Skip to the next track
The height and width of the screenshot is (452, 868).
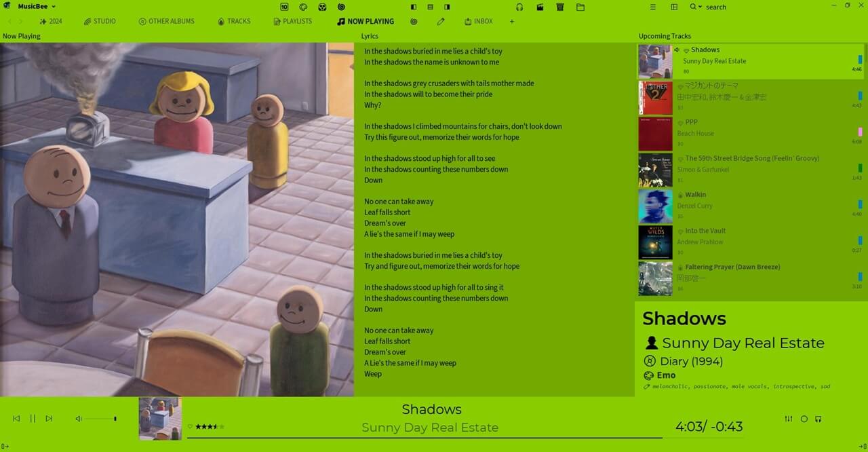pos(49,419)
